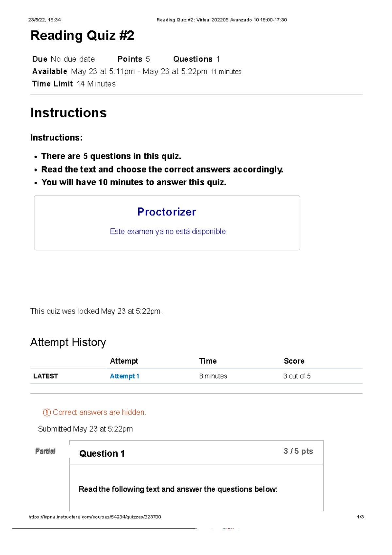This screenshot has height=555, width=392.
Task: Click the 'Correct answers are hidden' notice
Action: 99,412
